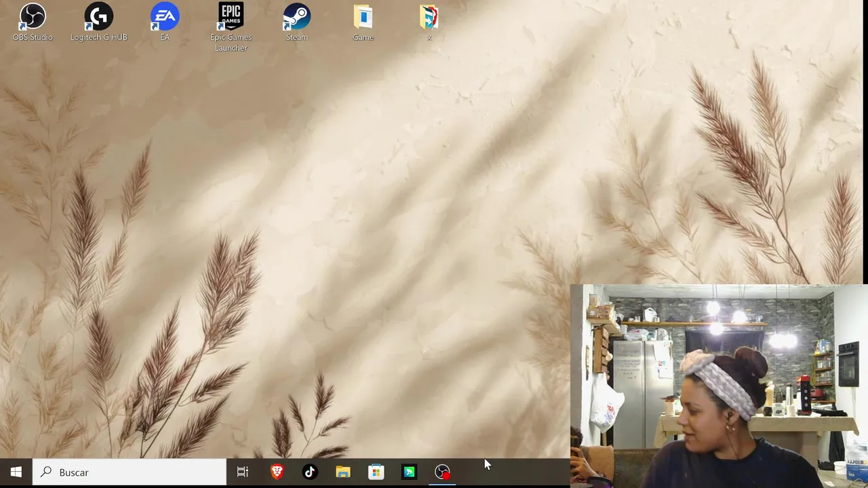Launch Brave browser from the taskbar
This screenshot has width=868, height=488.
pos(277,472)
